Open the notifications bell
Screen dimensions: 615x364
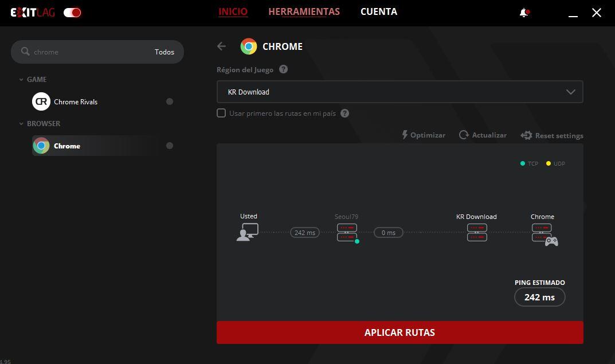524,13
